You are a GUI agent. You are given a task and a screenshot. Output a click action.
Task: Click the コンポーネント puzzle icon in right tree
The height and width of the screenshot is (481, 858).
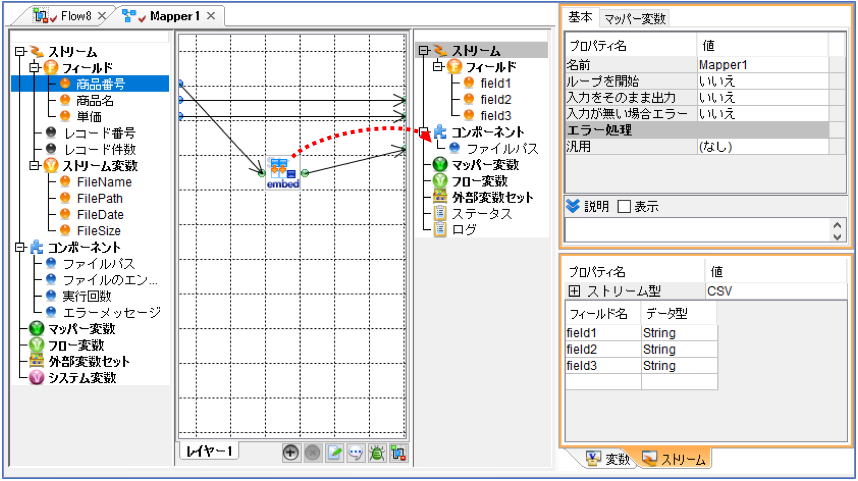pos(440,132)
